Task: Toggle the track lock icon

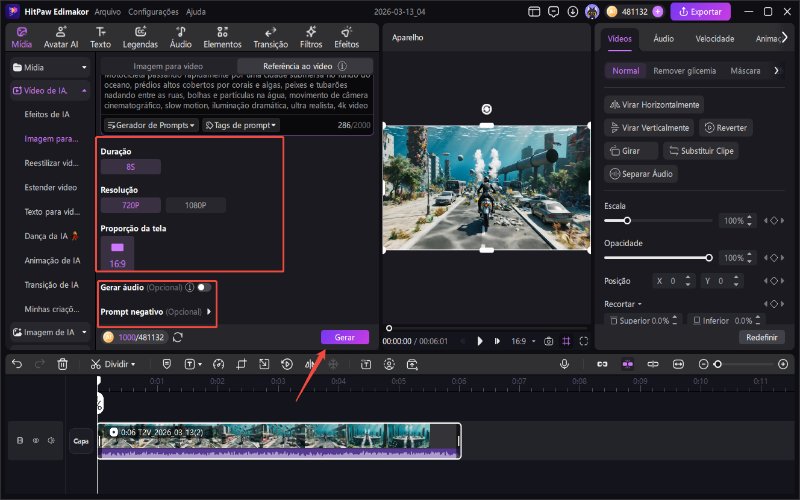Action: click(x=20, y=440)
